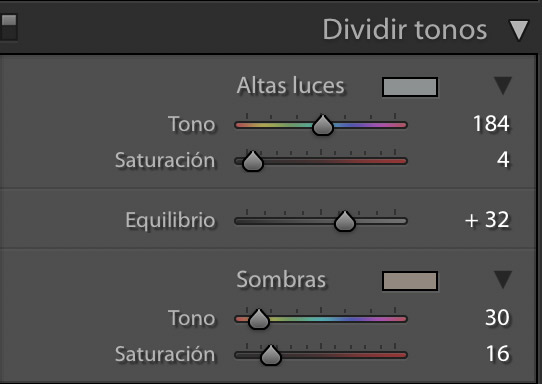542x384 pixels.
Task: Click the Equilibrio value +32
Action: coord(487,220)
